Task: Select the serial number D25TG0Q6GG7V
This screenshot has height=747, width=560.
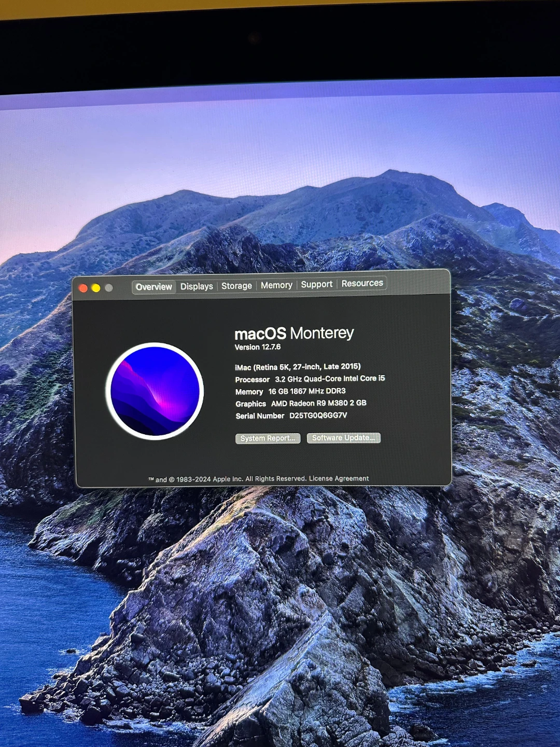Action: coord(318,416)
